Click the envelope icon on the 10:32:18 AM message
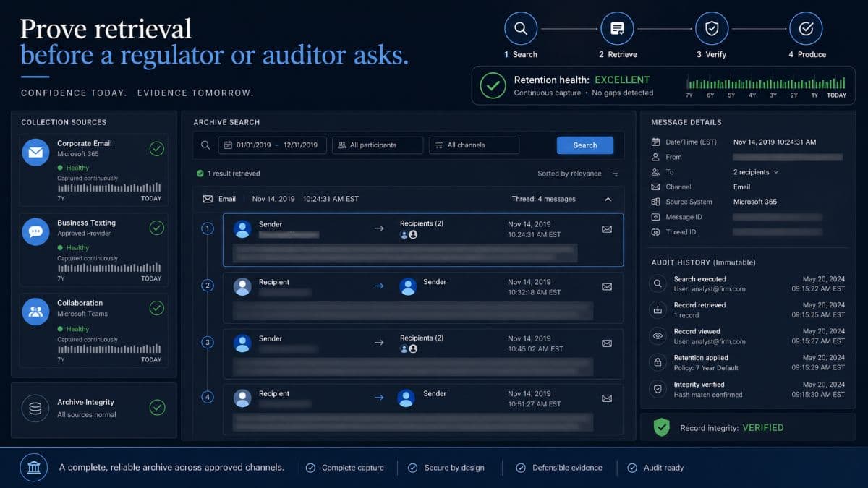This screenshot has height=488, width=868. coord(607,287)
